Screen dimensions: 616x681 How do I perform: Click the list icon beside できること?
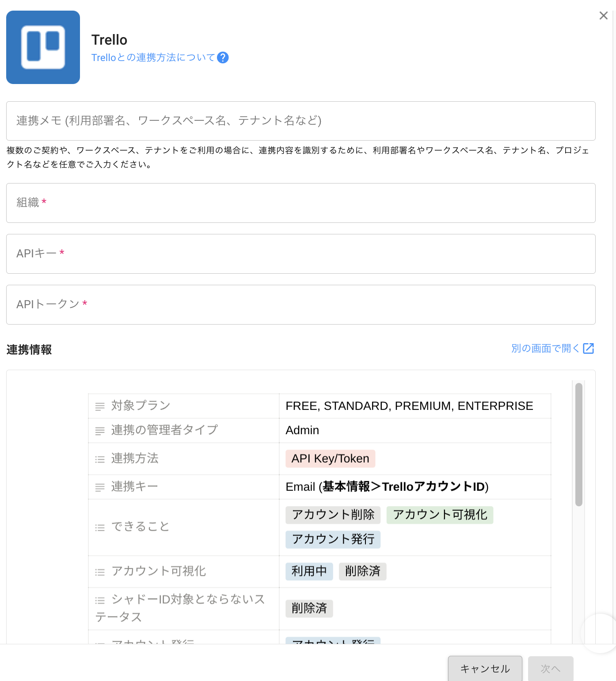100,528
